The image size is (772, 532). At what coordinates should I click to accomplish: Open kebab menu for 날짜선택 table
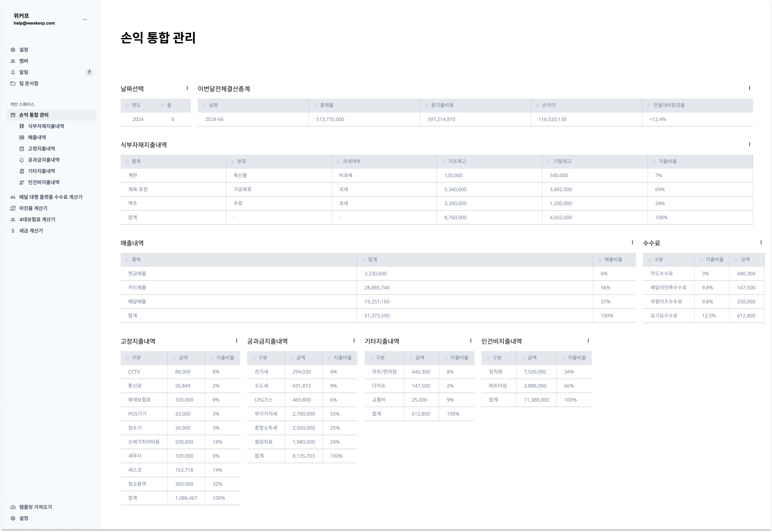pyautogui.click(x=187, y=88)
